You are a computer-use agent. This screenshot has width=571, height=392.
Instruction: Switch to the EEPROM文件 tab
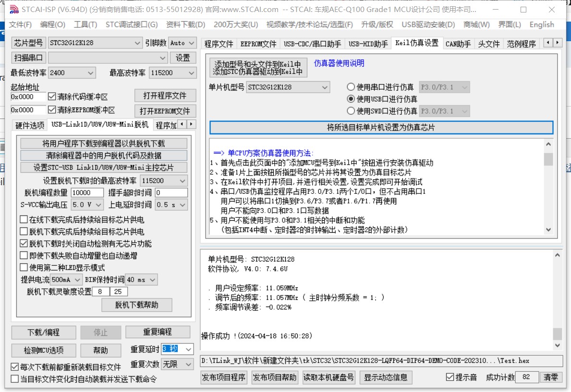[x=258, y=44]
